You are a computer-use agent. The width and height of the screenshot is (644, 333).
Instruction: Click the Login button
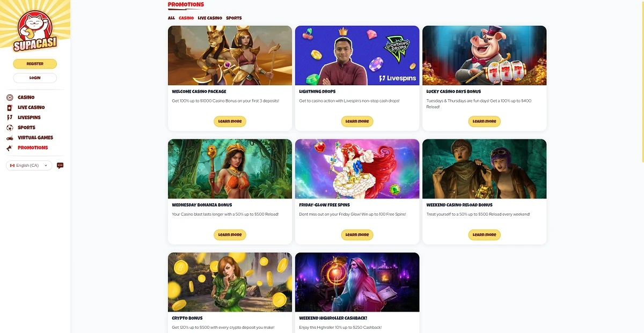click(35, 78)
